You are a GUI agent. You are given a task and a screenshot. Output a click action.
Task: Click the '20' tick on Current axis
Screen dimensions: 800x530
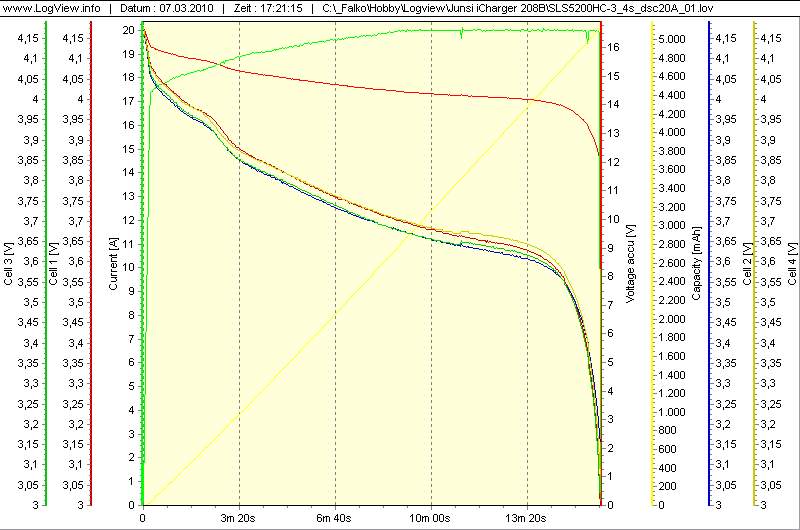(129, 30)
